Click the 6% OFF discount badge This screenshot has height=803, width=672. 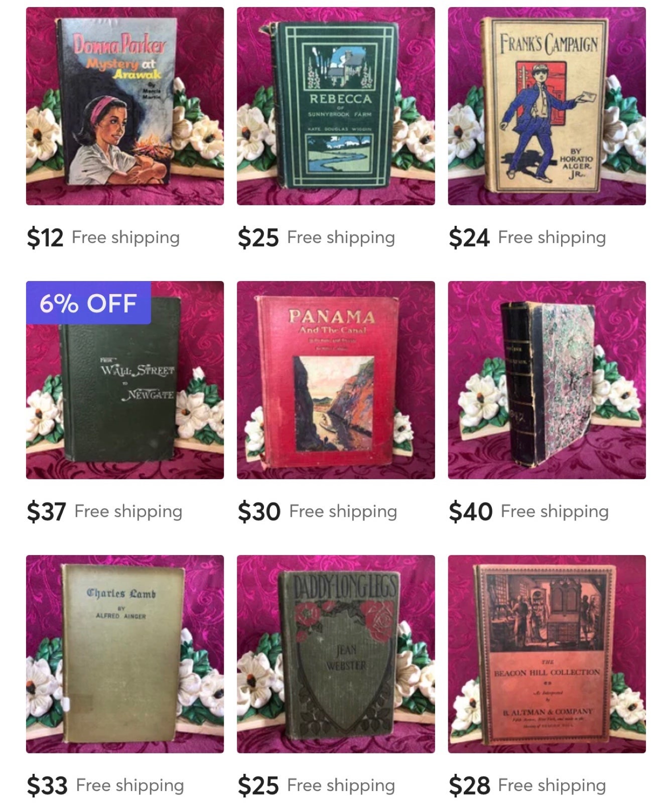tap(88, 303)
